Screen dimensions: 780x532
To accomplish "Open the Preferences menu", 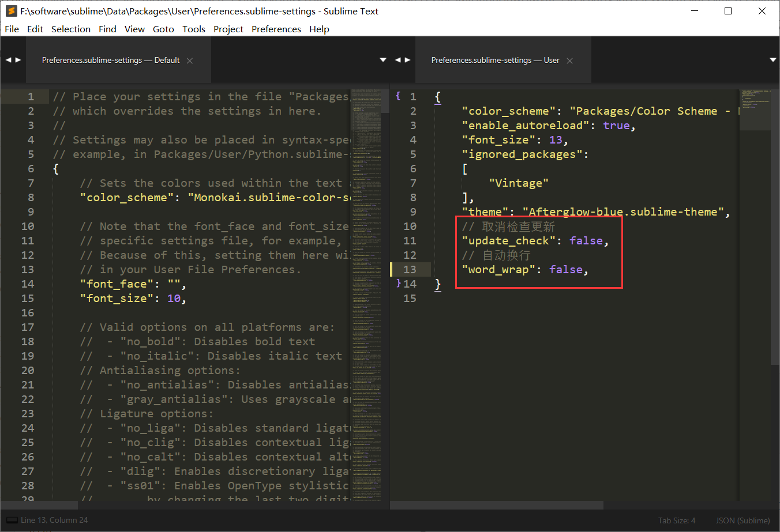I will click(276, 29).
